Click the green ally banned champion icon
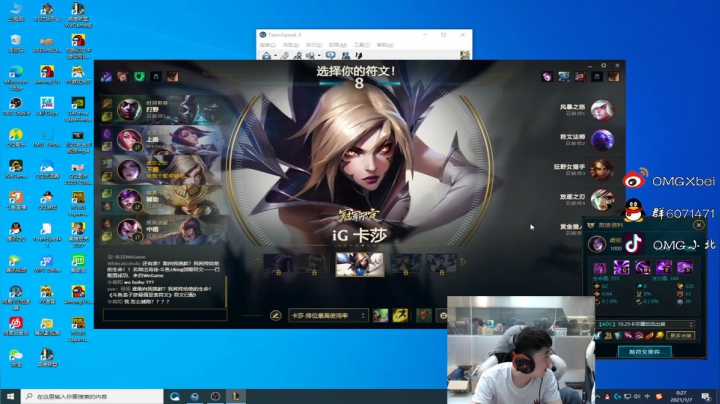720x404 pixels. [139, 76]
